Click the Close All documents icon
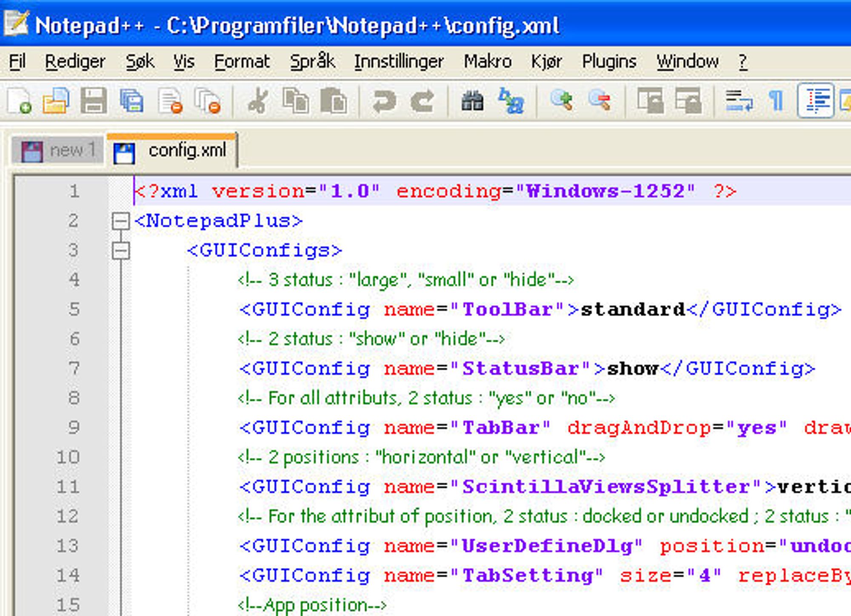This screenshot has height=616, width=851. coord(208,100)
